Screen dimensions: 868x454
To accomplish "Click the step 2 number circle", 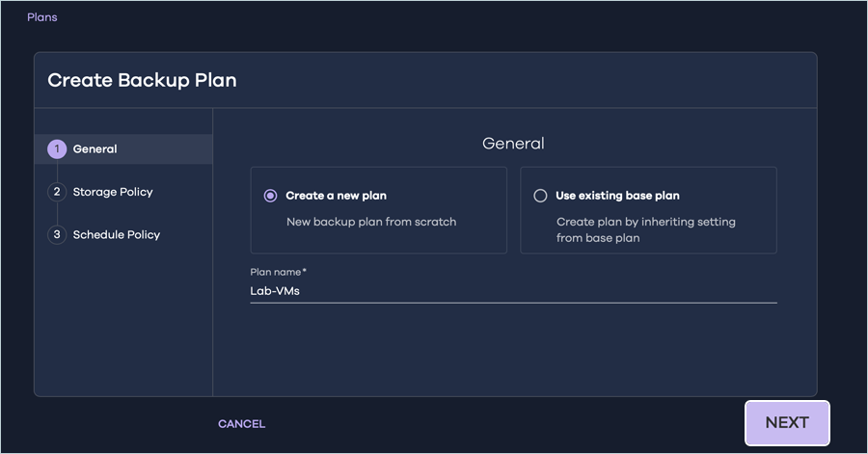I will 57,192.
